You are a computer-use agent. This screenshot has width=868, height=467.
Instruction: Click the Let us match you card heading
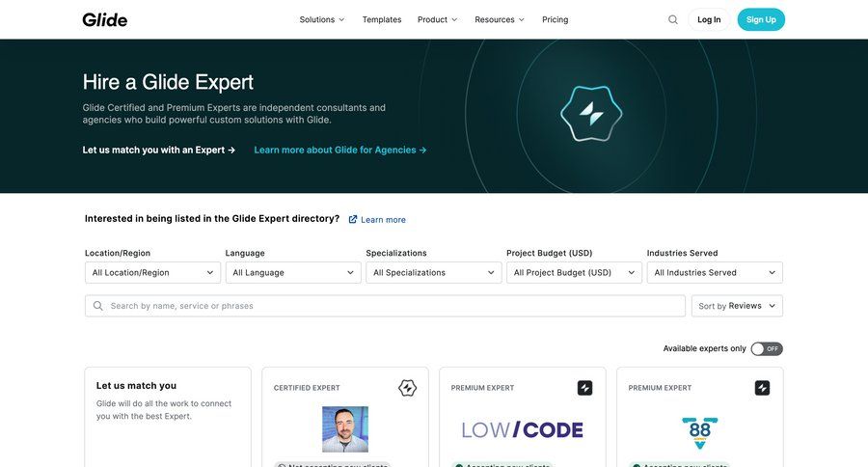click(x=136, y=386)
